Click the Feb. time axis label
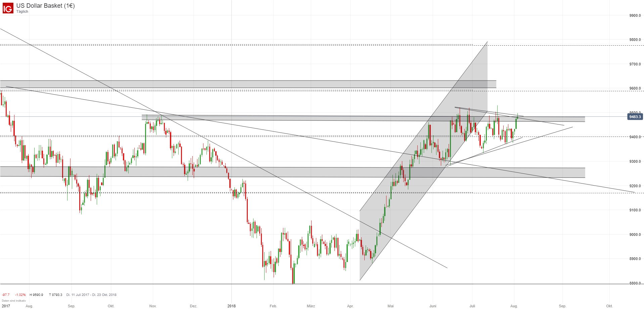644x309 pixels. (273, 306)
